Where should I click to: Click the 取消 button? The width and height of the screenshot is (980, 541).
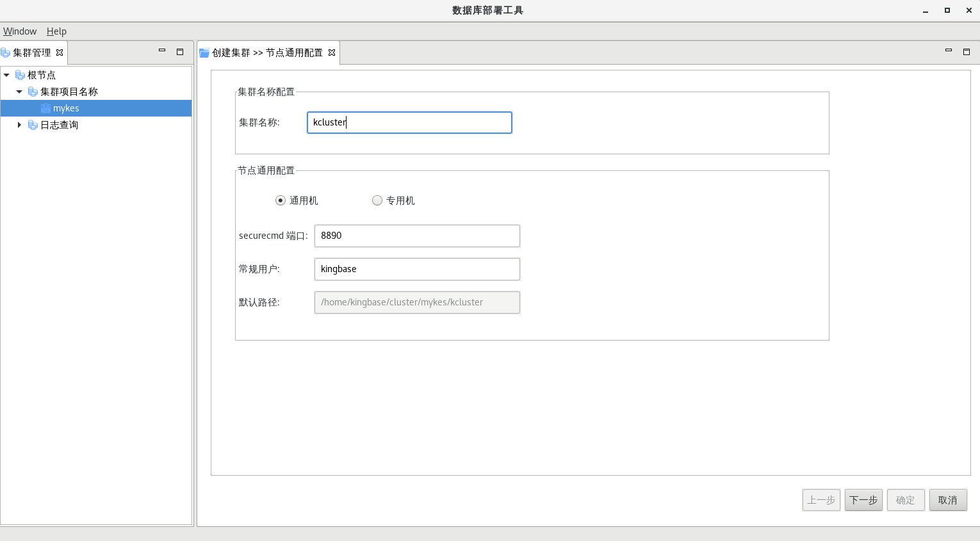[x=947, y=500]
